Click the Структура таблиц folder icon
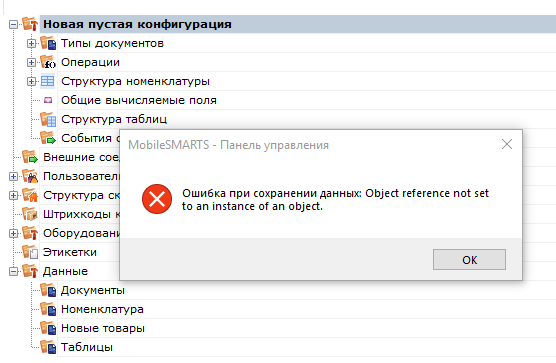Screen dimensions: 556x363 [48, 119]
